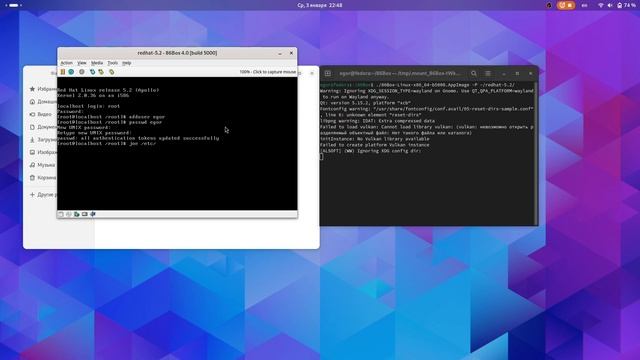This screenshot has width=640, height=360.
Task: Click the hard disk icon in 86Box status bar
Action: point(76,214)
